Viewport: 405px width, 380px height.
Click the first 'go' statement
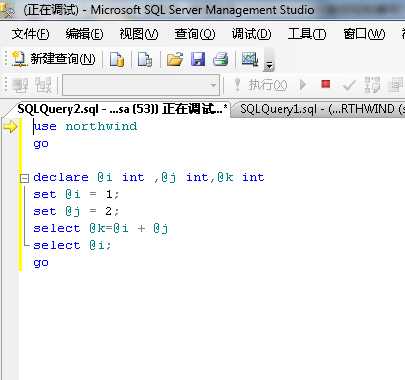pos(41,144)
